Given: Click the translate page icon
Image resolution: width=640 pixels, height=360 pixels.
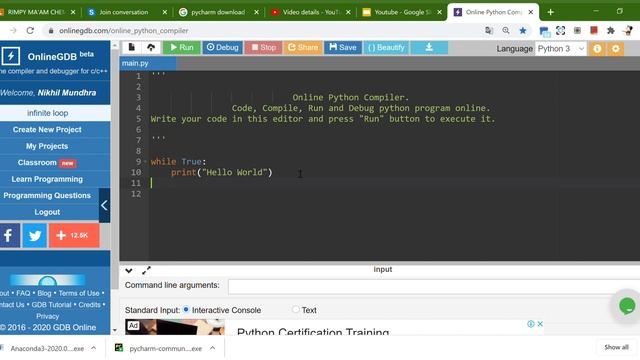Looking at the screenshot, I should (489, 31).
